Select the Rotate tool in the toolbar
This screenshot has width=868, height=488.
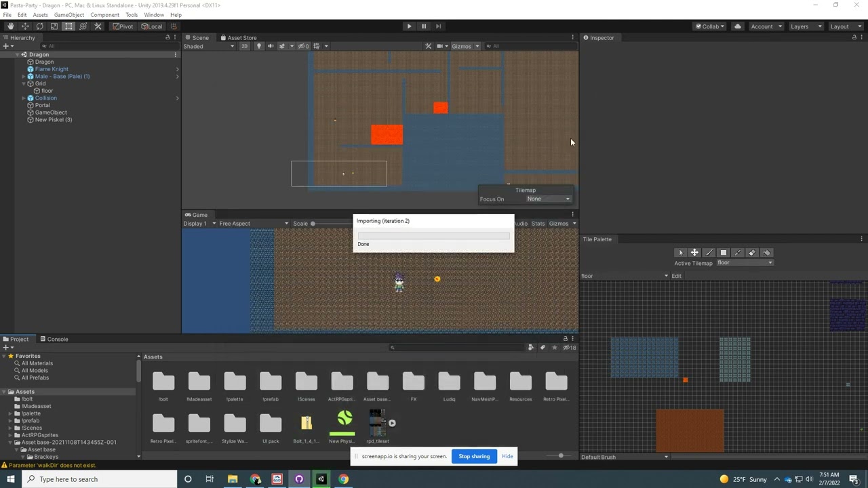point(39,26)
